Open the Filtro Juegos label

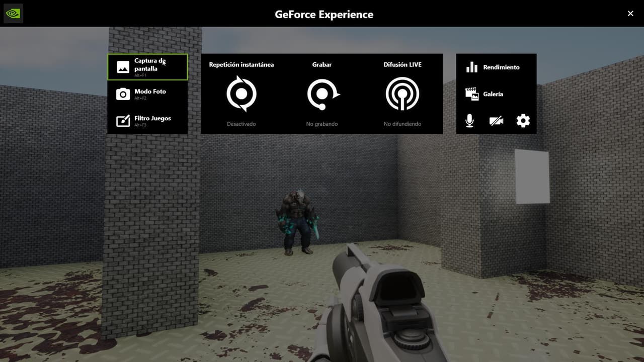tap(152, 118)
